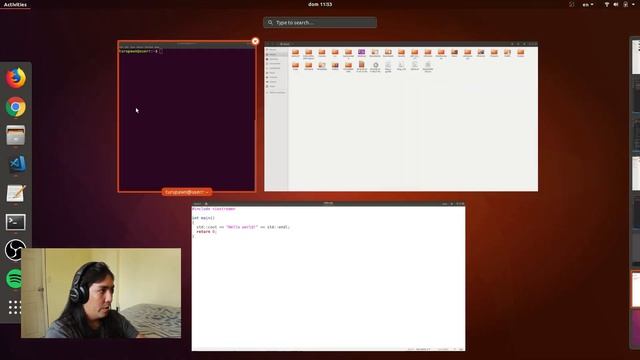Screen dimensions: 640x360
Task: Click the power icon in top bar
Action: pos(625,4)
